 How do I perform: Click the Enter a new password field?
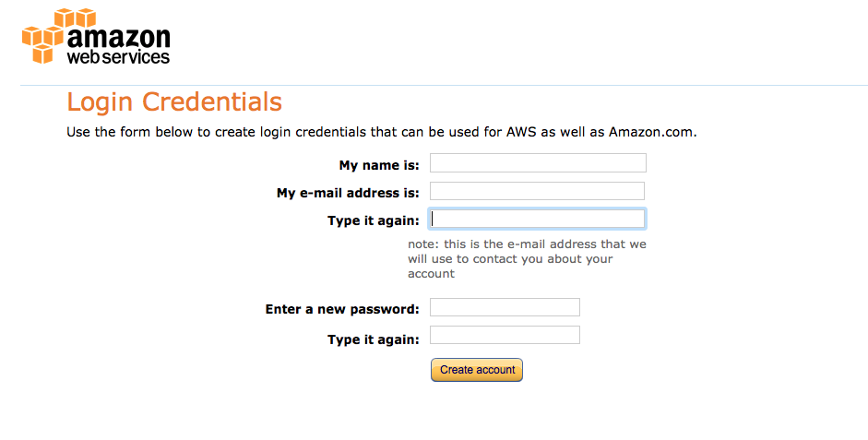click(x=505, y=307)
